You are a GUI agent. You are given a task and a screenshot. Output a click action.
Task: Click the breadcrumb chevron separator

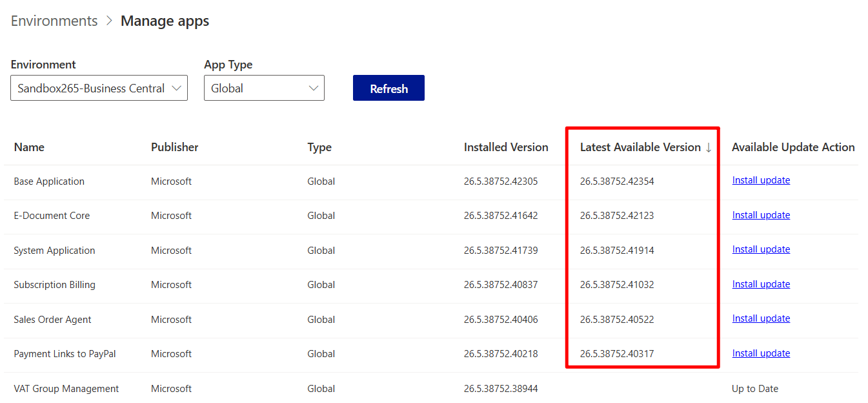[109, 21]
